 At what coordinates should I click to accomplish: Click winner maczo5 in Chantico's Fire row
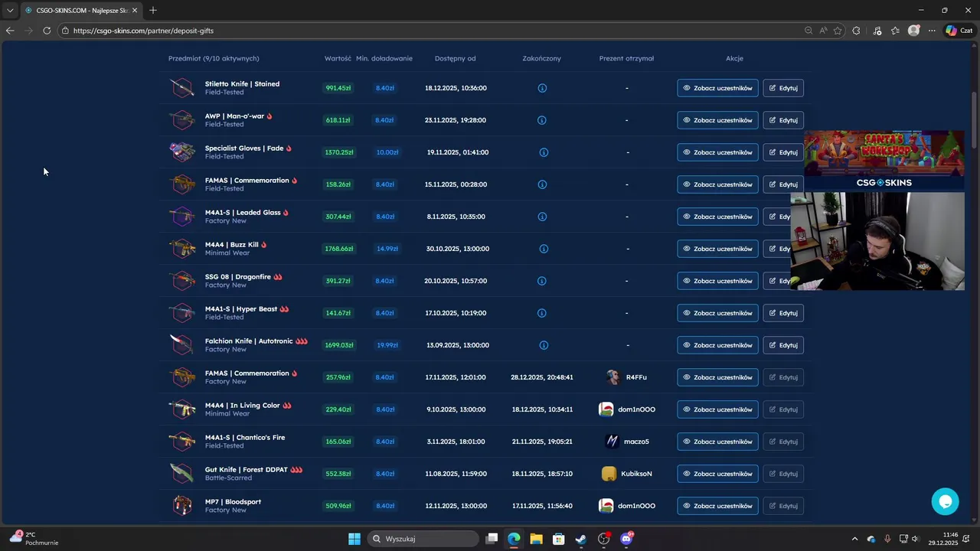pos(627,442)
